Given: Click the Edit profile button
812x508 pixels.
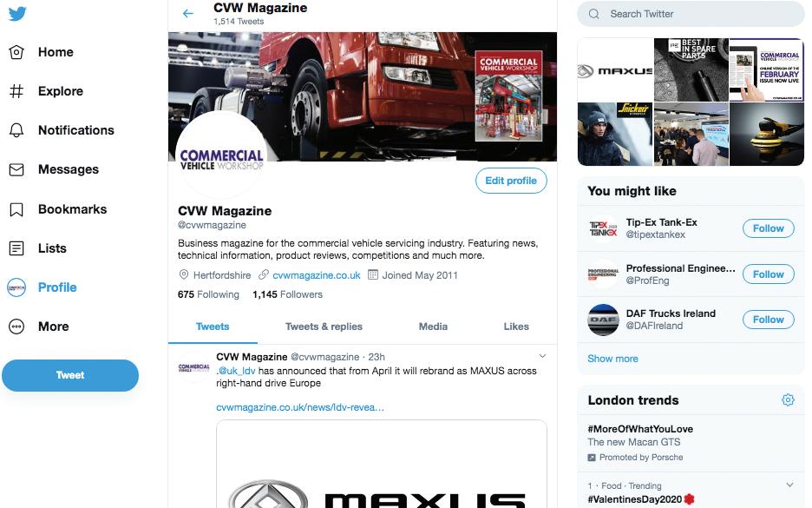Looking at the screenshot, I should [x=511, y=181].
